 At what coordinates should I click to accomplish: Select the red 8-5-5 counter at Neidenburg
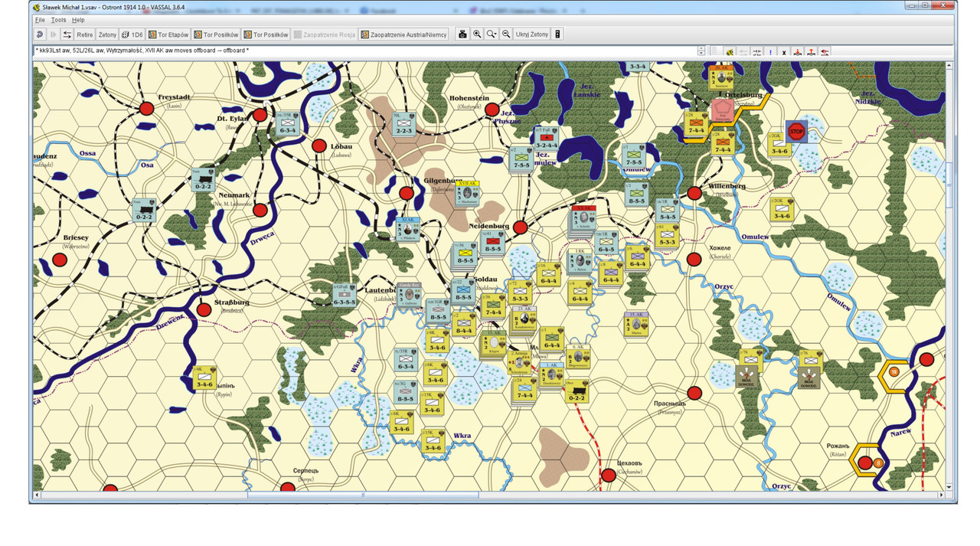[x=494, y=242]
